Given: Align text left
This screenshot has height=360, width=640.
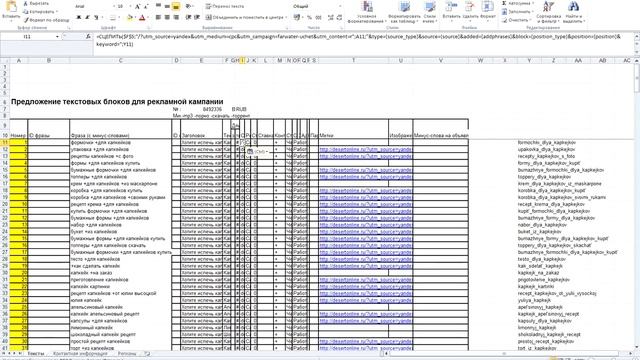Looking at the screenshot, I should pos(158,18).
